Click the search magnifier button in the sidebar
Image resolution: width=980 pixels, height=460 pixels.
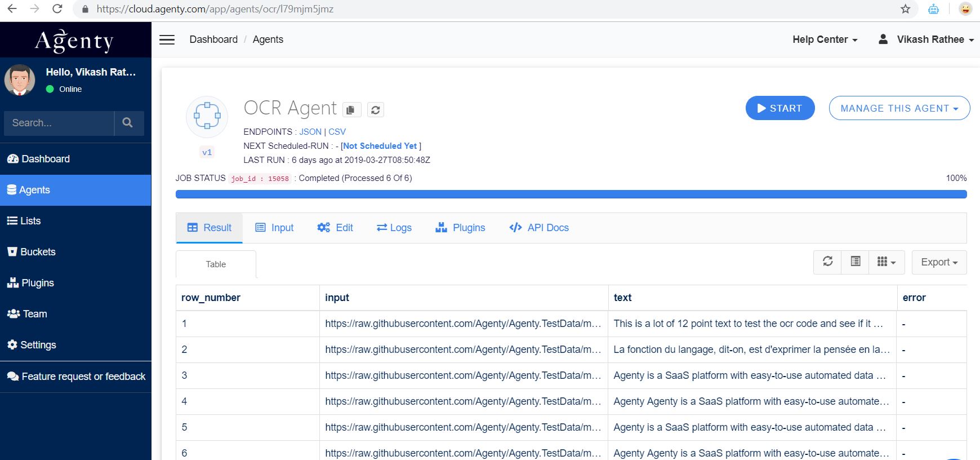click(x=128, y=123)
